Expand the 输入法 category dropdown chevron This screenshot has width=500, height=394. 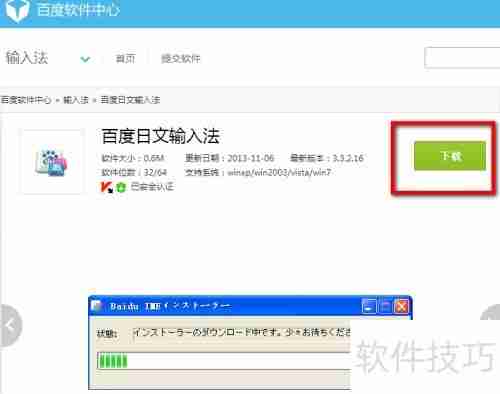[x=85, y=59]
